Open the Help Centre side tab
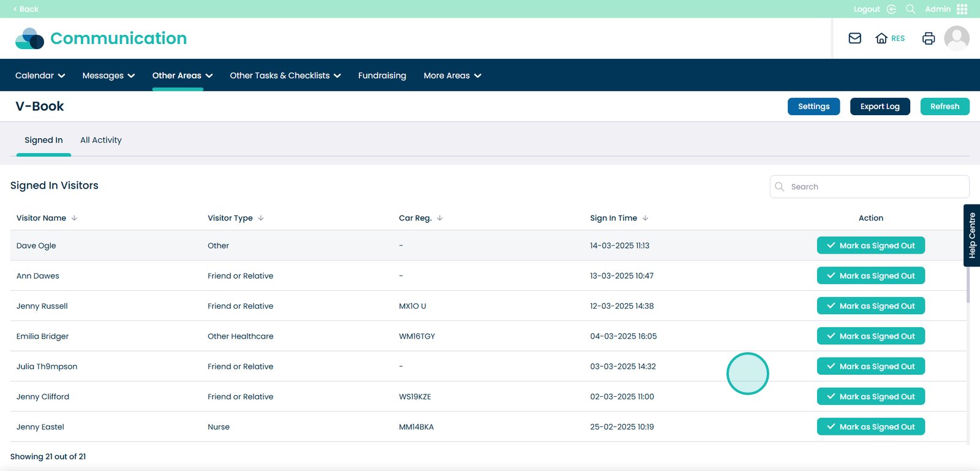Screen dimensions: 980x471 971,235
